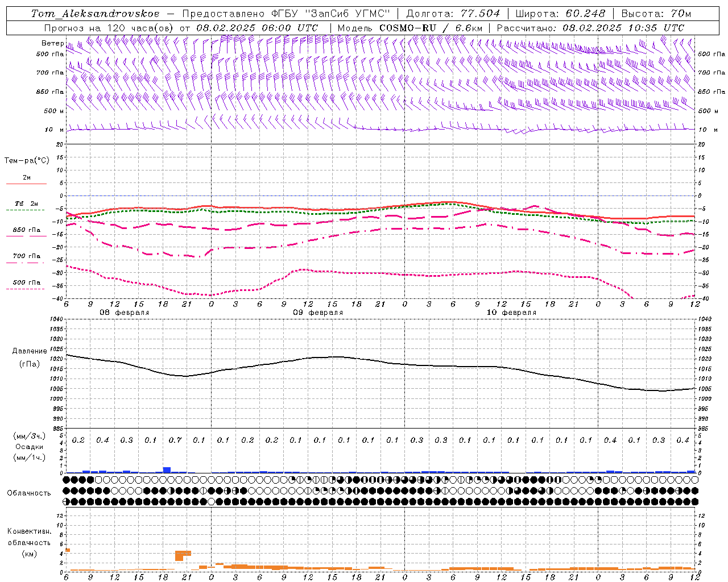
Task: Click the model label 'COSMO-RU / 6.6км'
Action: [431, 28]
